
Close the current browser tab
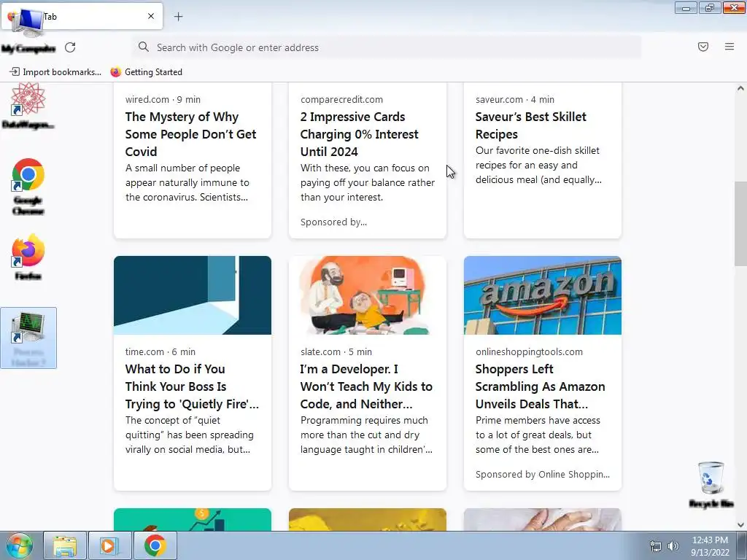point(150,16)
